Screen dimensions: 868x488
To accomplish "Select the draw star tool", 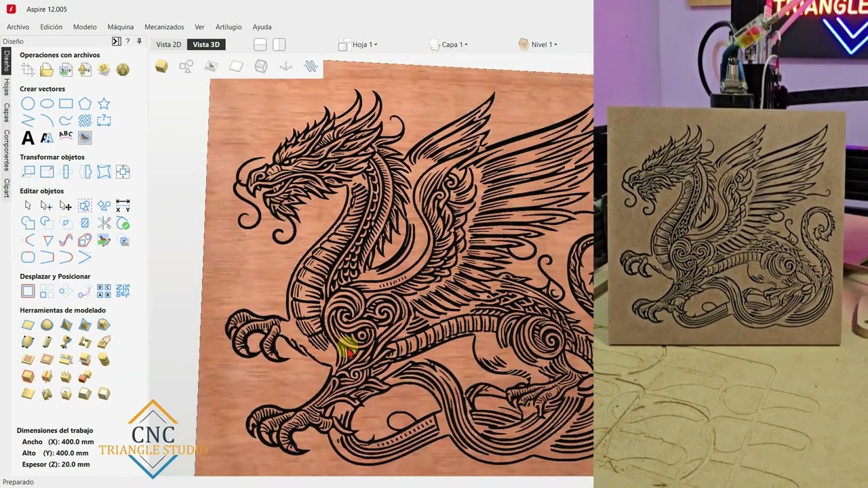I will pyautogui.click(x=104, y=104).
